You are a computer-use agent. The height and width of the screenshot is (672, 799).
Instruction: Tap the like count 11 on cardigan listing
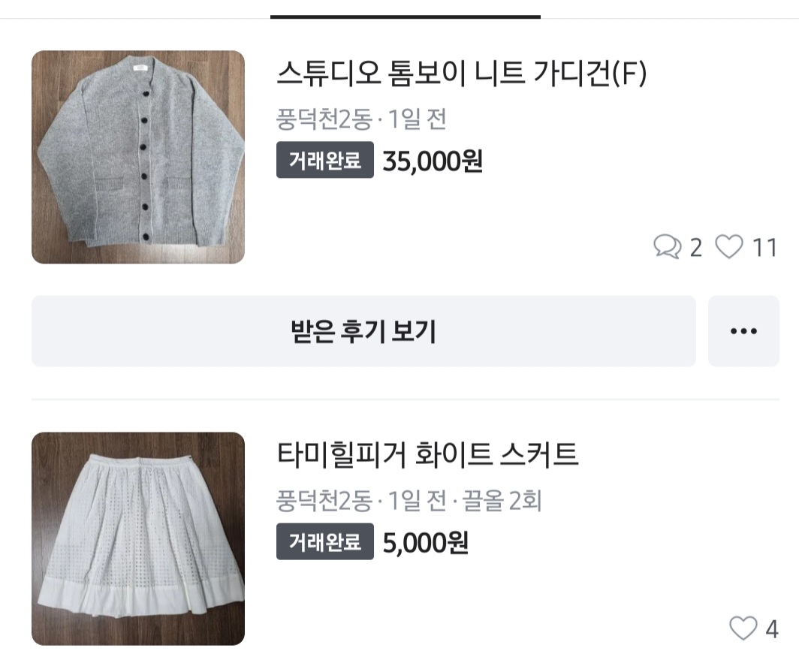pyautogui.click(x=764, y=248)
